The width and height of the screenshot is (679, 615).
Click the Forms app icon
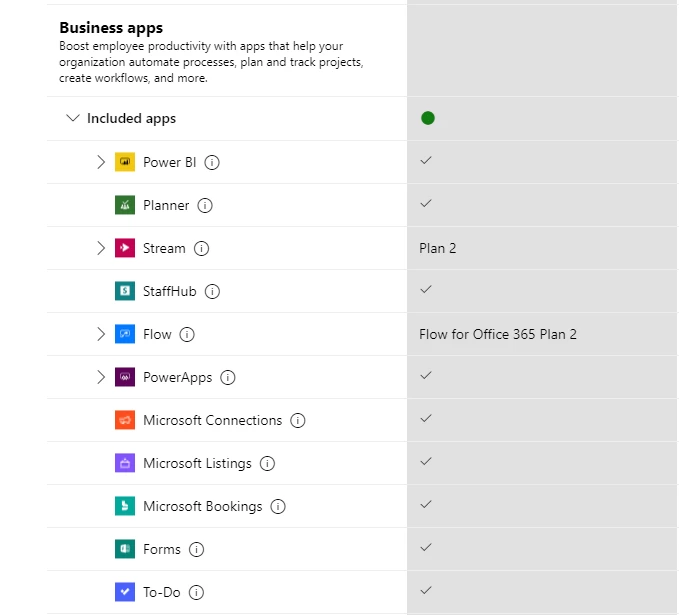tap(125, 549)
